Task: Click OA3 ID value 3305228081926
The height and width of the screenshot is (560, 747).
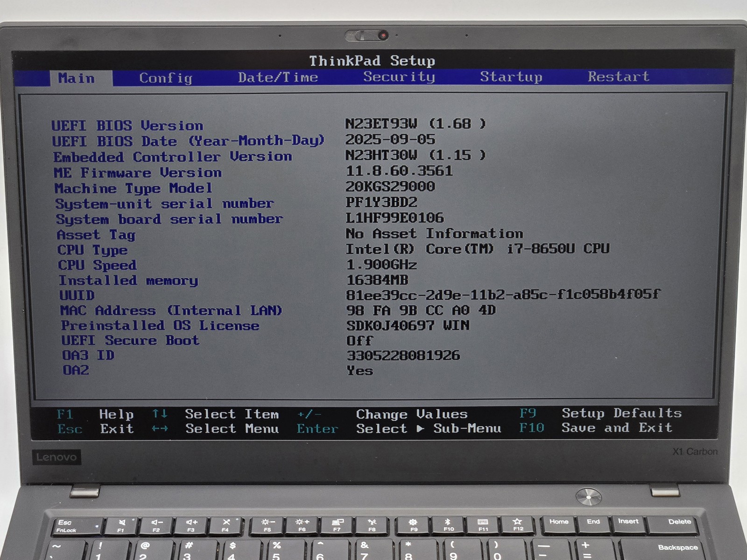Action: tap(403, 356)
